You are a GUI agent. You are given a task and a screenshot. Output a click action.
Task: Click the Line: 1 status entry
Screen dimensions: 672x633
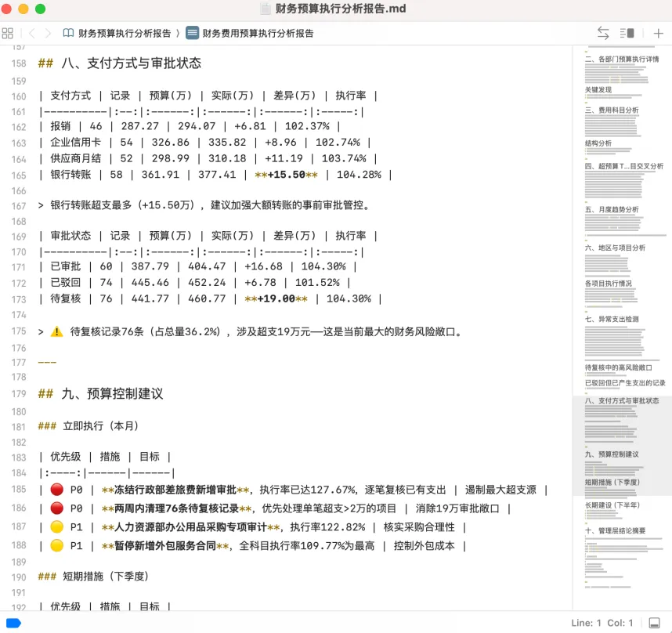click(x=586, y=623)
